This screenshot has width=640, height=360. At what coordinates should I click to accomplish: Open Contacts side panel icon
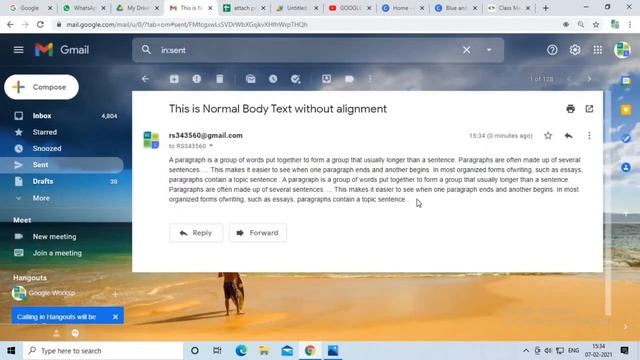click(x=626, y=167)
